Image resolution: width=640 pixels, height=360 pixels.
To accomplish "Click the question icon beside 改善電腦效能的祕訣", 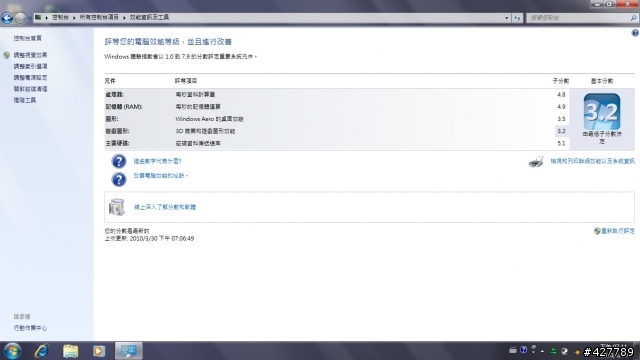I will (x=119, y=179).
